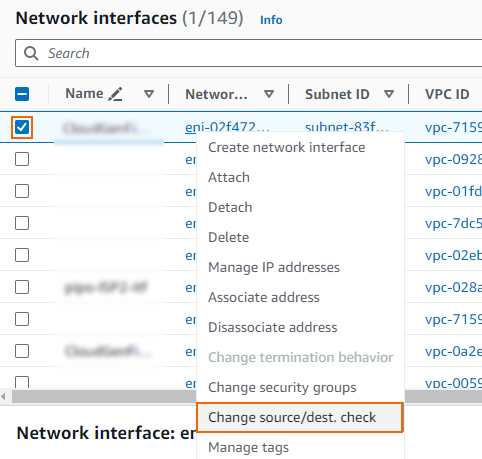482x459 pixels.
Task: Select Manage IP addresses menu entry
Action: click(274, 267)
